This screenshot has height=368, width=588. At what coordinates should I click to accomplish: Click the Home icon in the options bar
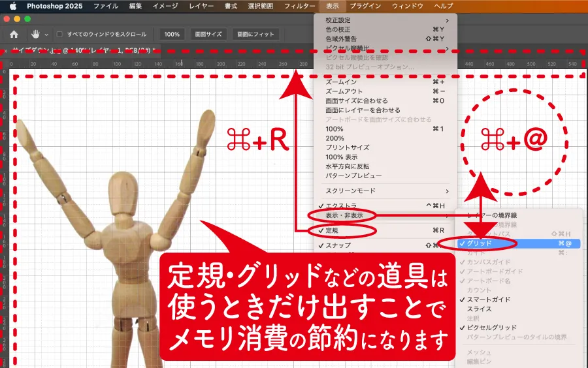coord(14,34)
